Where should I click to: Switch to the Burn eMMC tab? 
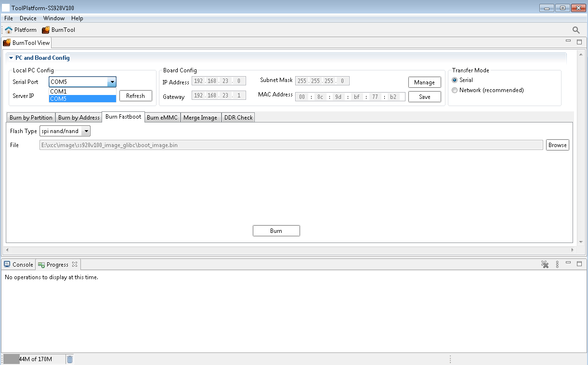tap(162, 117)
